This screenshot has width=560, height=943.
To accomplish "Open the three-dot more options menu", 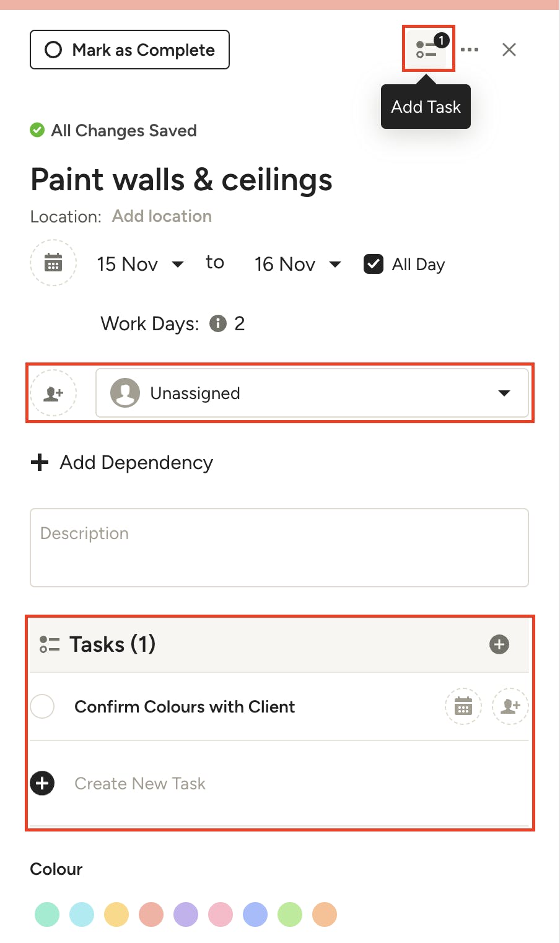I will [470, 50].
